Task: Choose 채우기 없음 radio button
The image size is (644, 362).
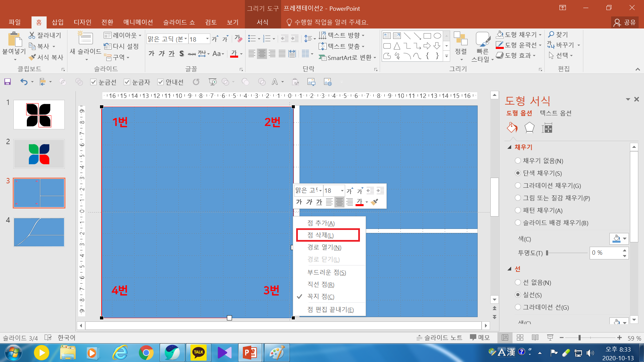Action: point(518,161)
